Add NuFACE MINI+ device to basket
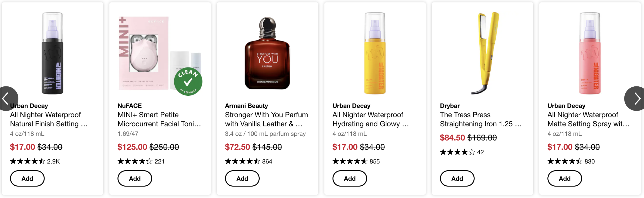 click(135, 178)
